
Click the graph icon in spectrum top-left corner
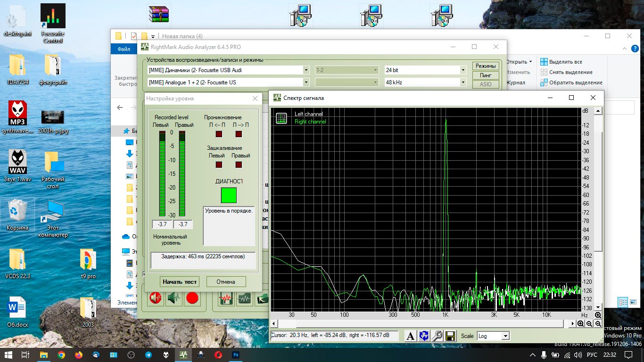point(281,118)
